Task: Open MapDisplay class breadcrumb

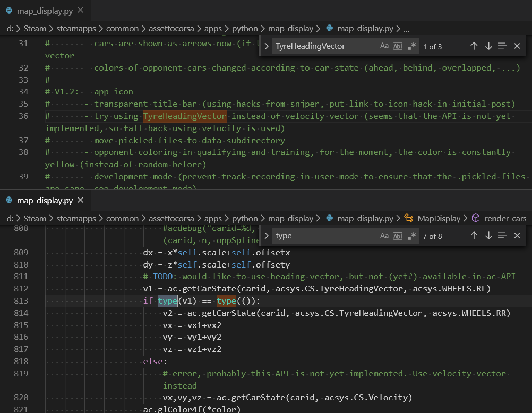Action: [439, 219]
